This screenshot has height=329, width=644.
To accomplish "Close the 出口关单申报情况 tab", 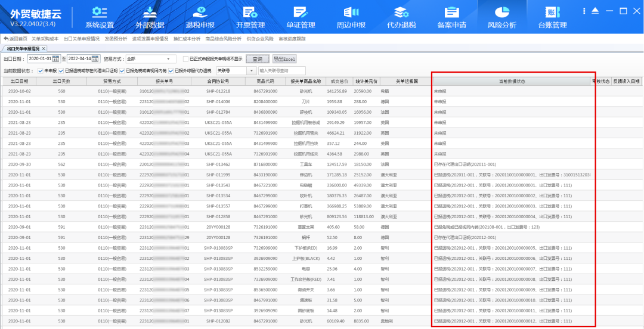I will [44, 48].
